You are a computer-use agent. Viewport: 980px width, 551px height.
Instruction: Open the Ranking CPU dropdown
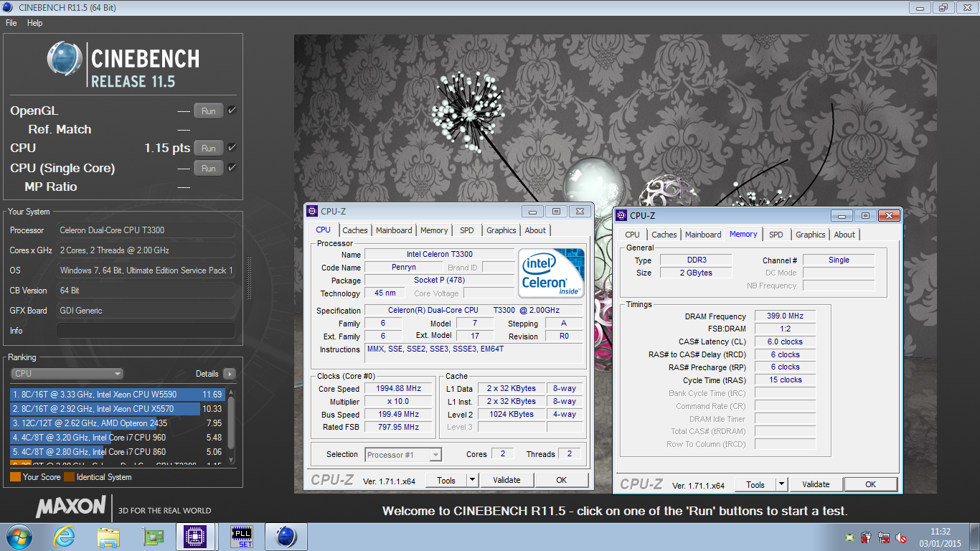click(x=67, y=374)
